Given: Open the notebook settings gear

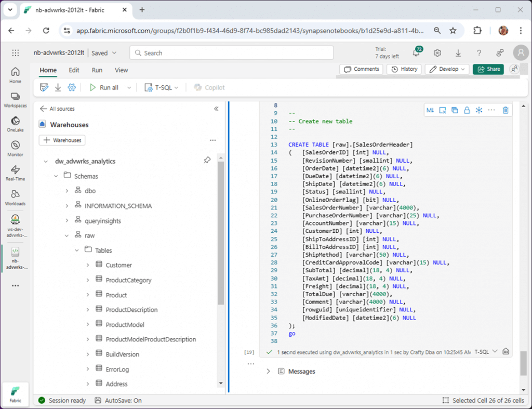Looking at the screenshot, I should coord(72,87).
